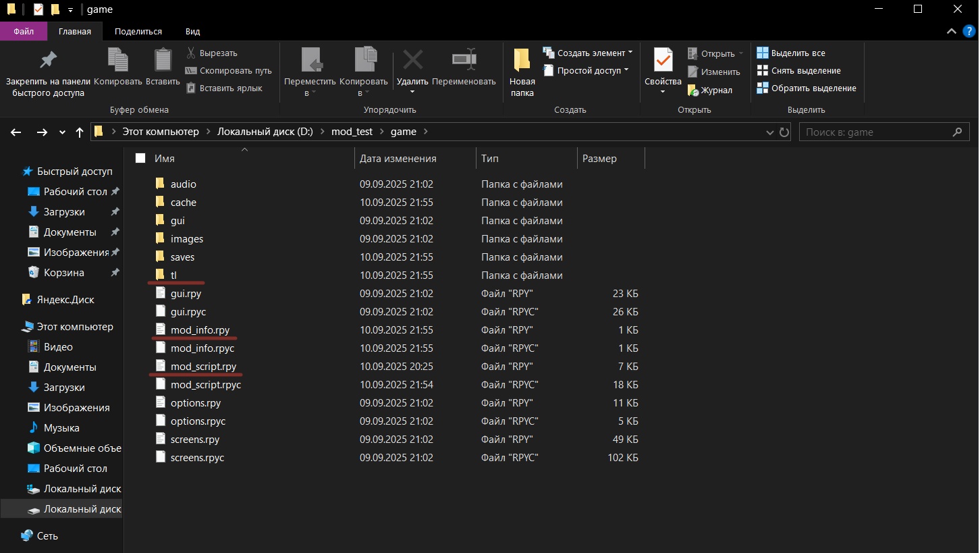Sort by the Размер column header
Image resolution: width=980 pixels, height=553 pixels.
[x=599, y=159]
